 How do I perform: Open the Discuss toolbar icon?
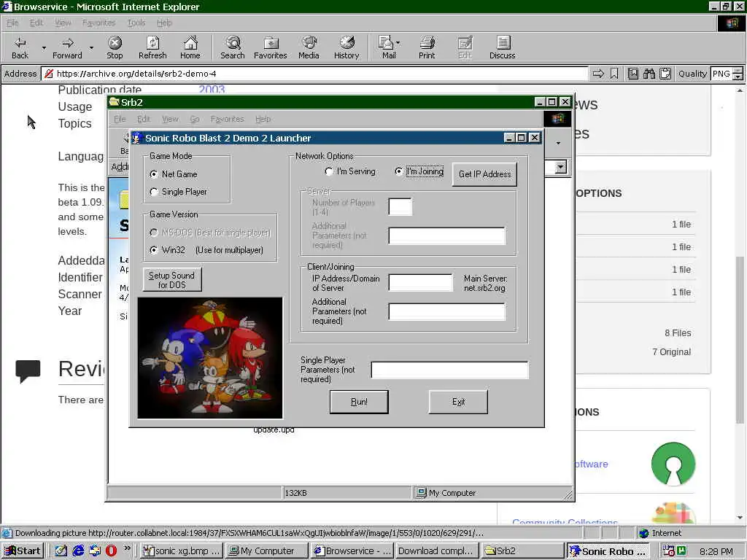click(502, 47)
